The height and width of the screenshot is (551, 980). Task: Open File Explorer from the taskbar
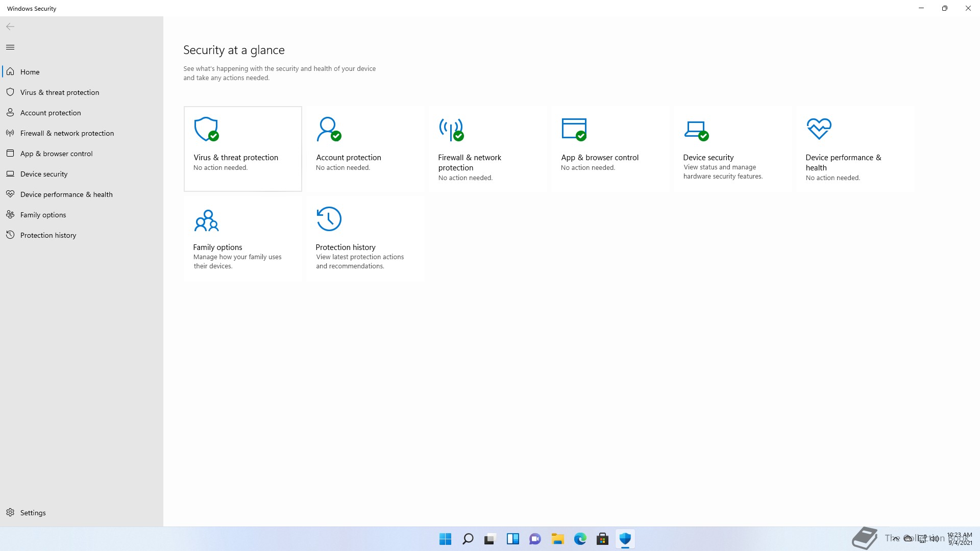557,539
